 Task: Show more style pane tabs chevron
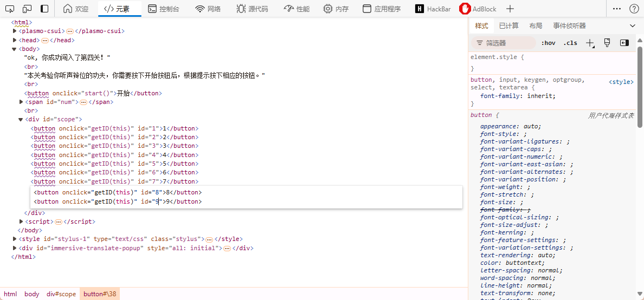coord(633,26)
